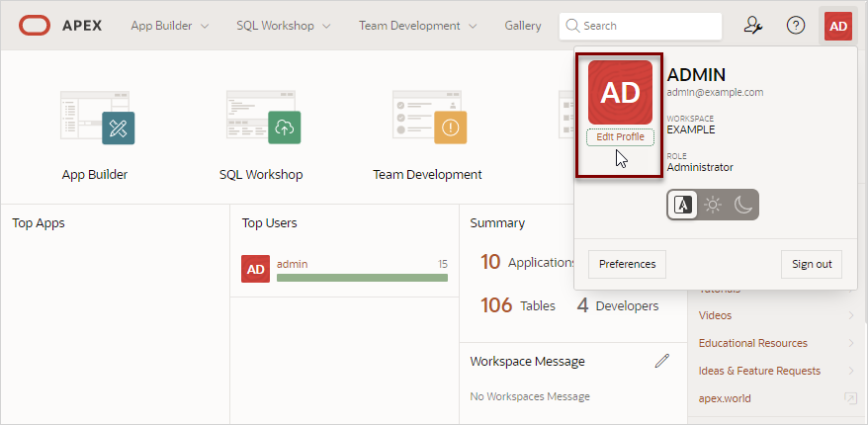Screen dimensions: 868x425
Task: Click the Administrator role text
Action: point(700,167)
